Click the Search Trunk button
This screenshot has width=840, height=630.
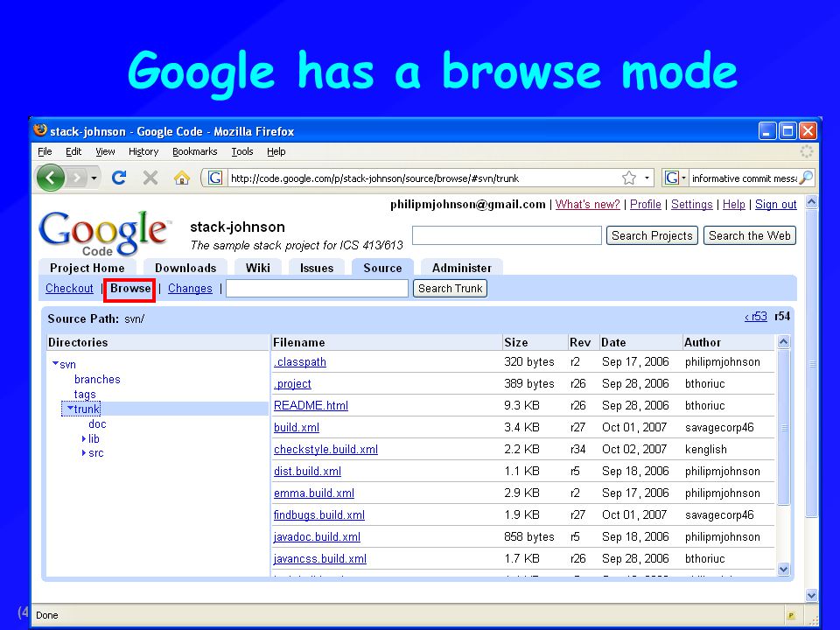(x=450, y=288)
